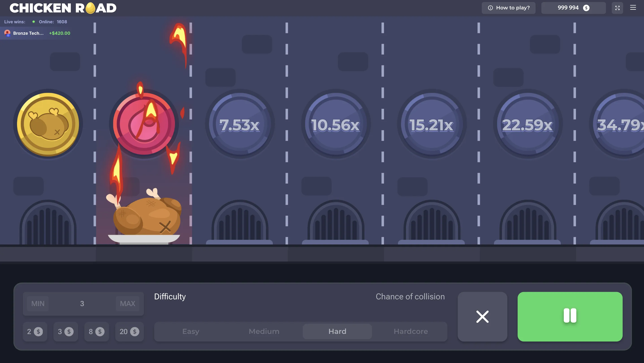The height and width of the screenshot is (363, 644).
Task: Click the bet amount field showing 3
Action: pyautogui.click(x=83, y=303)
